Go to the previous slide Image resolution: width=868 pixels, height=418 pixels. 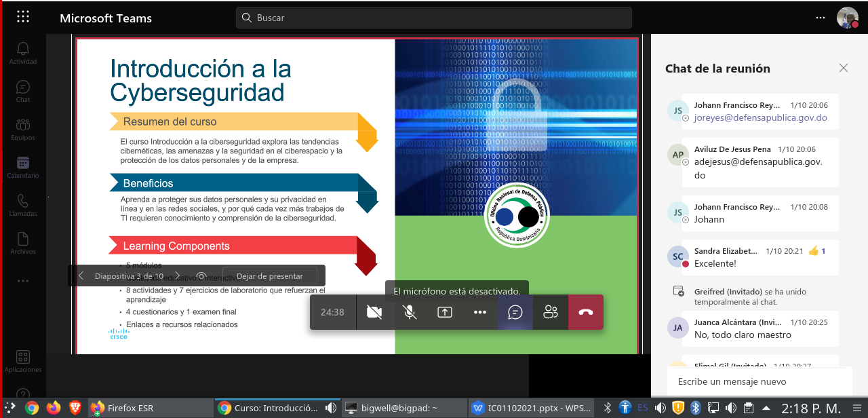81,276
